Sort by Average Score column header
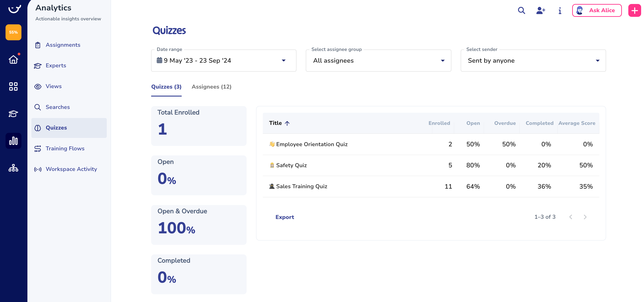Image resolution: width=644 pixels, height=302 pixels. [577, 123]
